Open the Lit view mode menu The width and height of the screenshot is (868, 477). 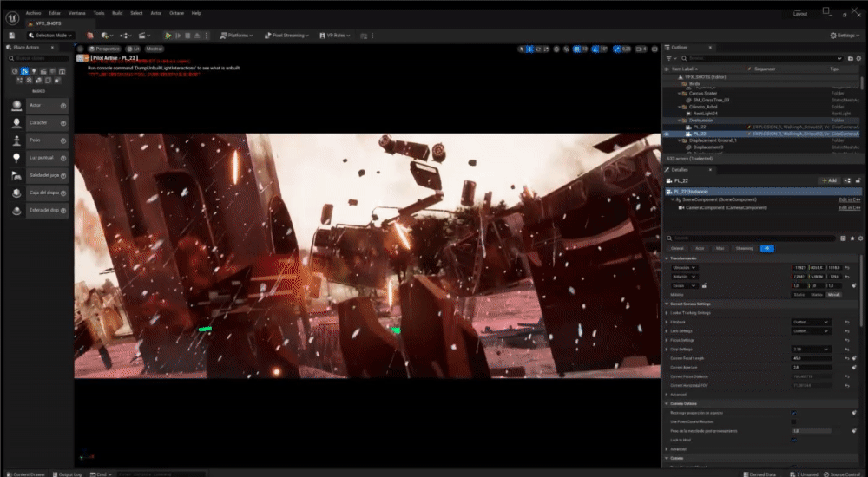133,49
